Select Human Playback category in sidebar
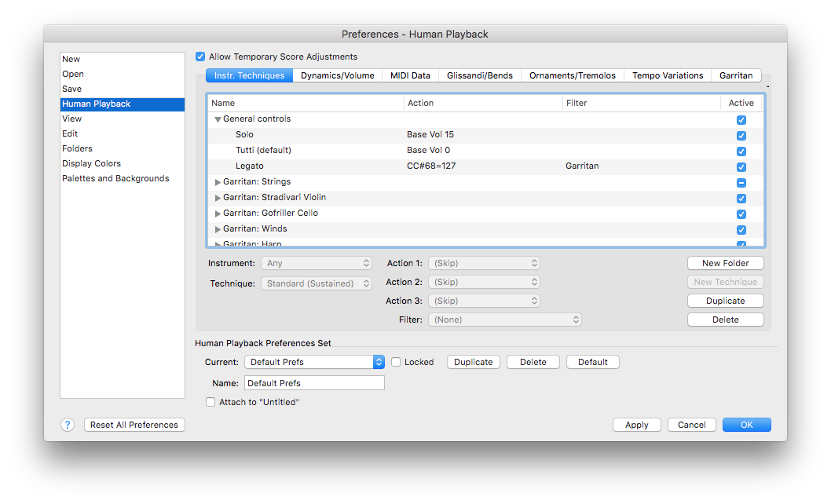This screenshot has height=504, width=831. 123,104
